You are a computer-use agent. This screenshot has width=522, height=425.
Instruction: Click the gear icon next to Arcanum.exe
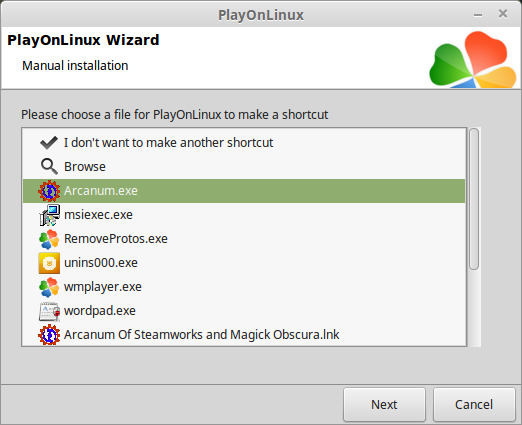pyautogui.click(x=49, y=191)
